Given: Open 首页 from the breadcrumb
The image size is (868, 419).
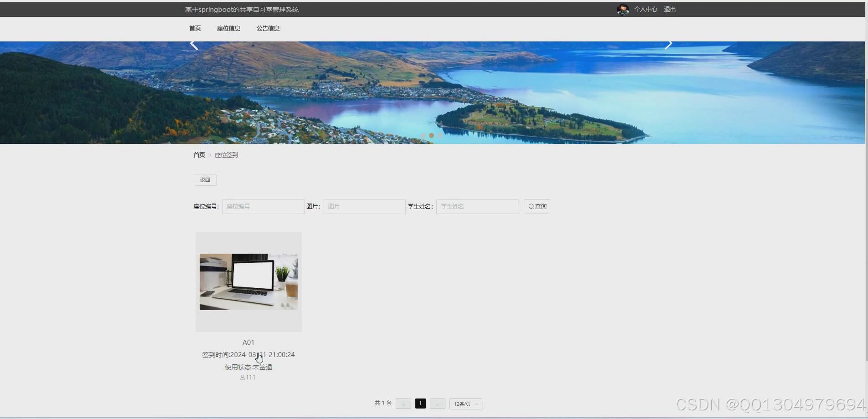Looking at the screenshot, I should pos(199,154).
